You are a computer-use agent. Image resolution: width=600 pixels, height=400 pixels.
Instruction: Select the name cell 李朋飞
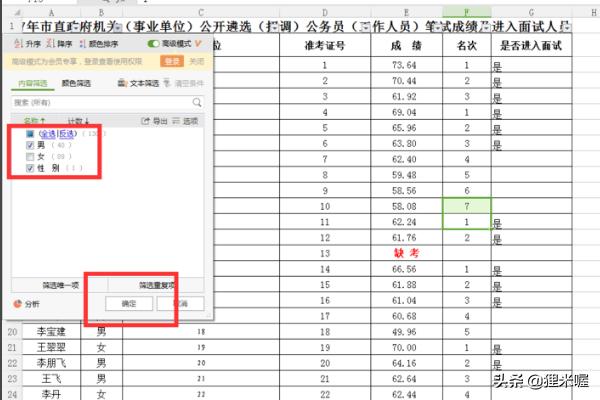click(51, 363)
